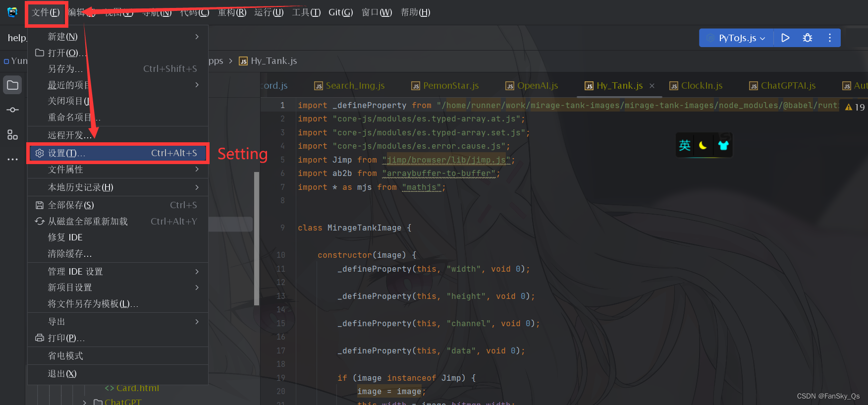Open the 工具(T) menu

[x=306, y=12]
